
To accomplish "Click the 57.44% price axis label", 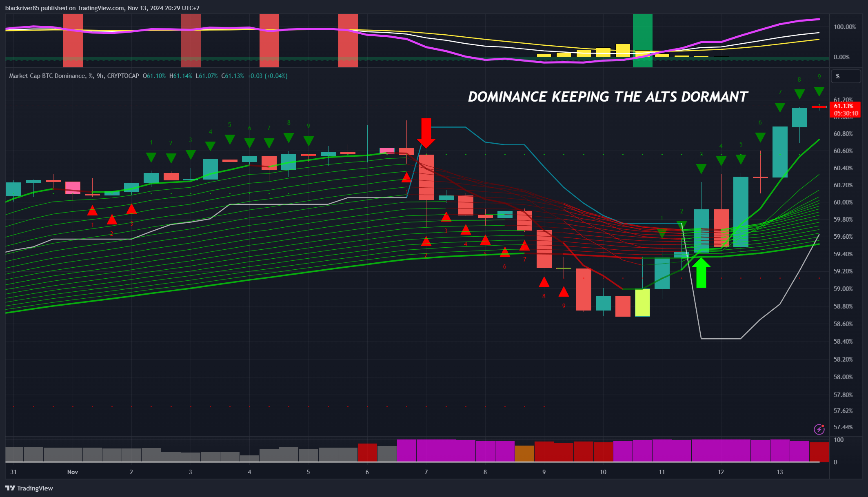I will coord(843,427).
